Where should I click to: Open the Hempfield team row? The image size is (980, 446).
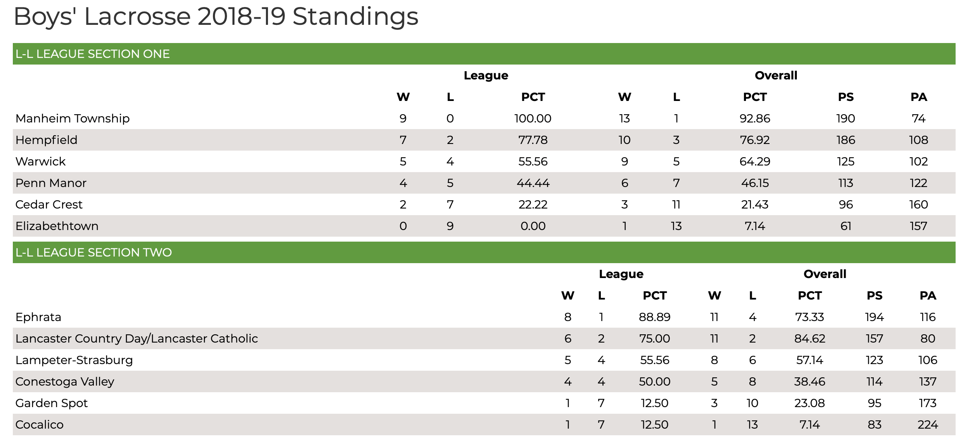(484, 140)
